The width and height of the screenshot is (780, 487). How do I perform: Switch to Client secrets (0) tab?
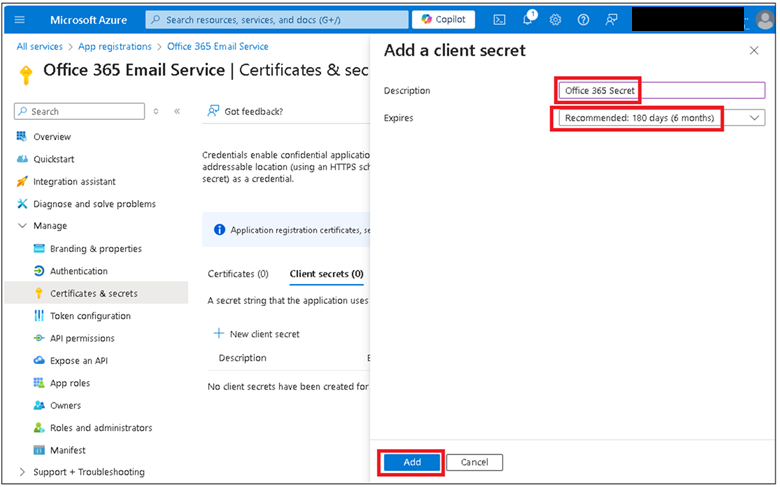[326, 274]
